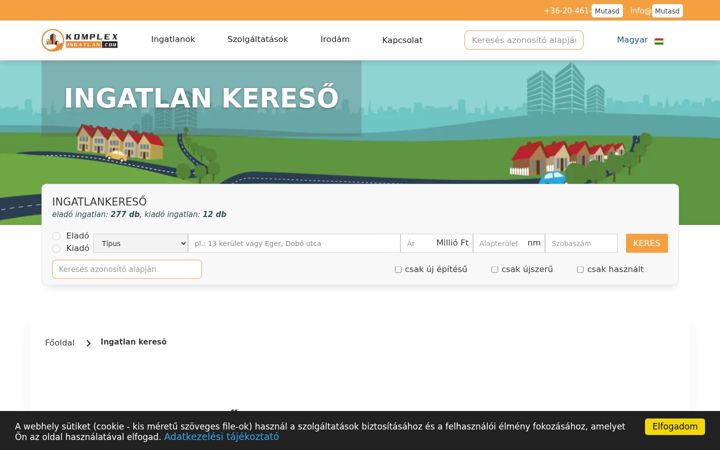Viewport: 720px width, 450px height.
Task: Click search panel Keresés azonosító alapján field
Action: click(127, 270)
